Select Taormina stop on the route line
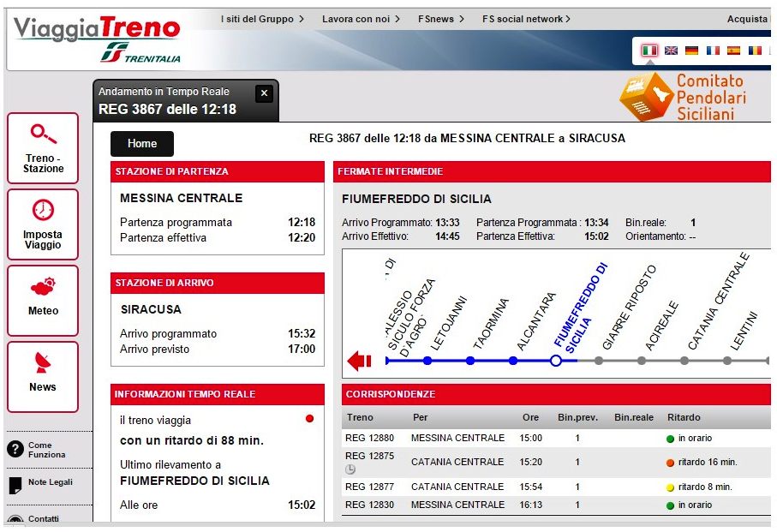The width and height of the screenshot is (777, 532). 470,361
